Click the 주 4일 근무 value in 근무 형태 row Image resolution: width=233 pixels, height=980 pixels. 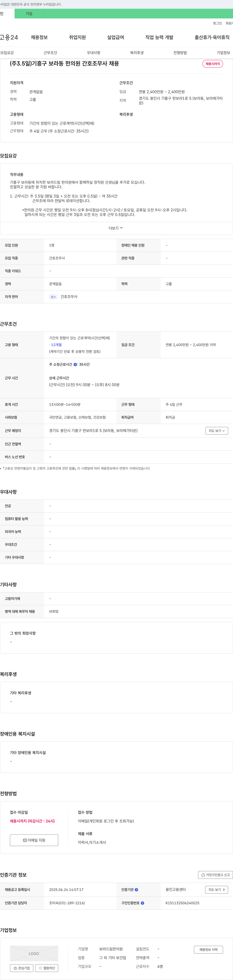coord(174,404)
